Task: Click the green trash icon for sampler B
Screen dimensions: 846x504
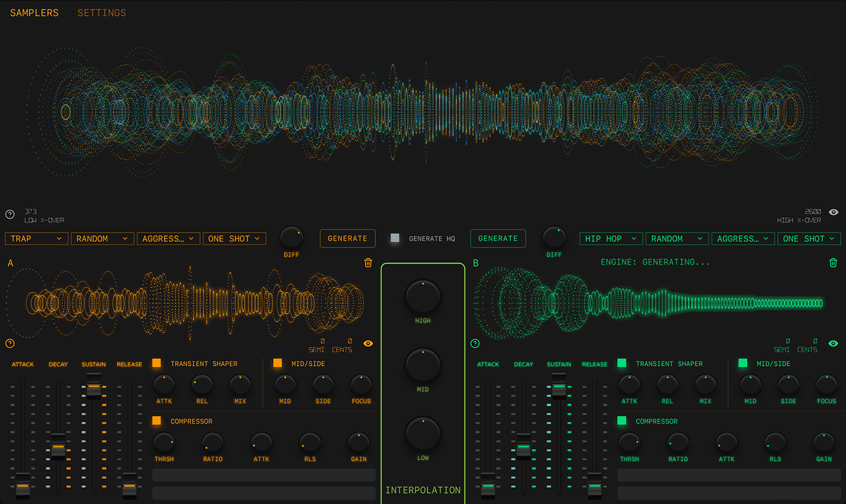Action: (833, 262)
